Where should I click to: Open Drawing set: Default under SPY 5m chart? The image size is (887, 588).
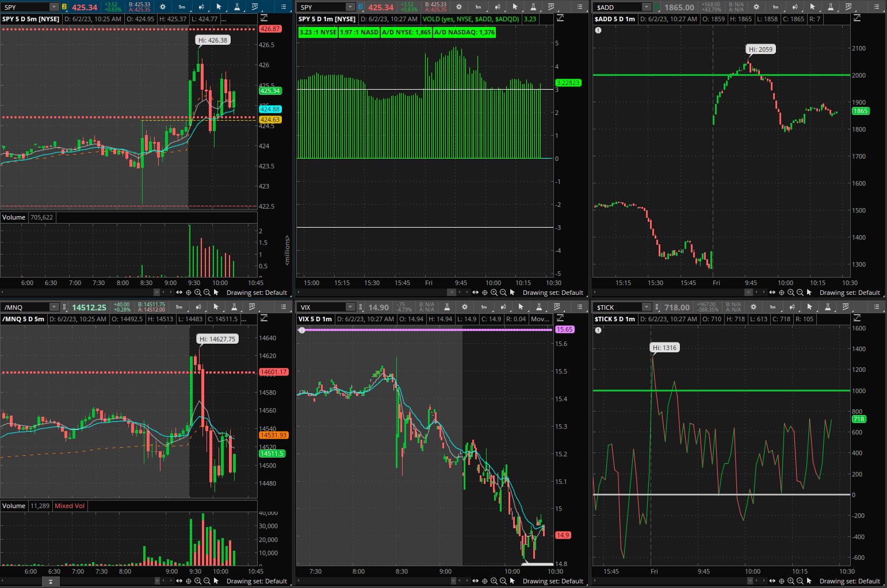point(257,293)
